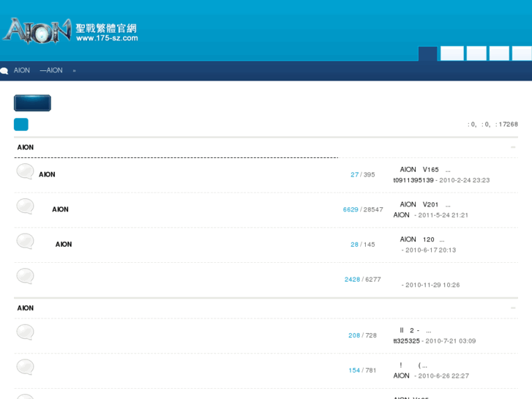
Task: Click the speech bubble icon in breadcrumb bar
Action: pos(4,70)
